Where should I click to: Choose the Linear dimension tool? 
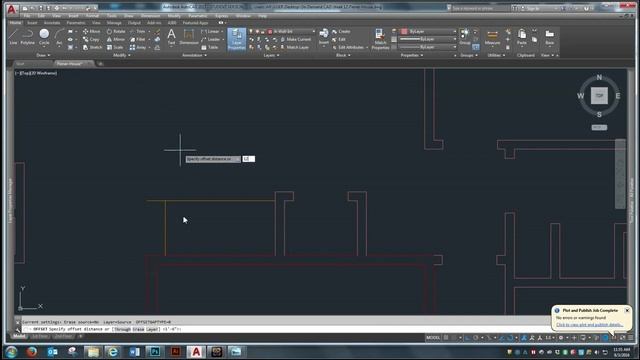210,31
